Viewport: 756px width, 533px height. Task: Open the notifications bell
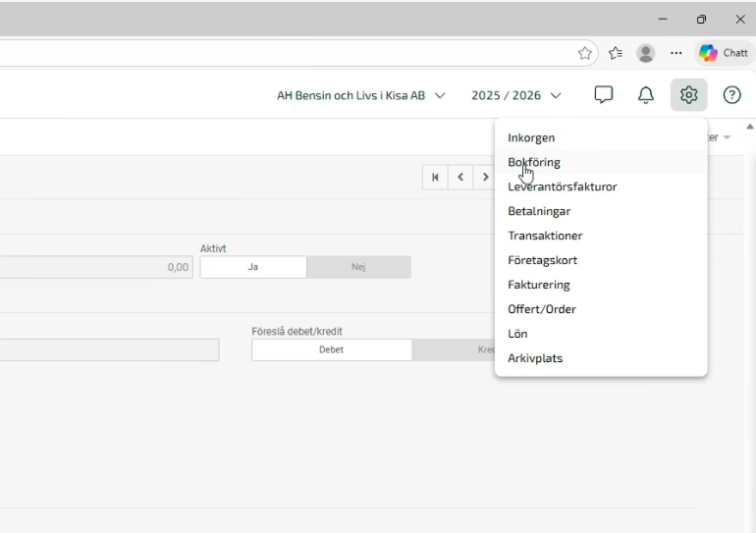(646, 95)
